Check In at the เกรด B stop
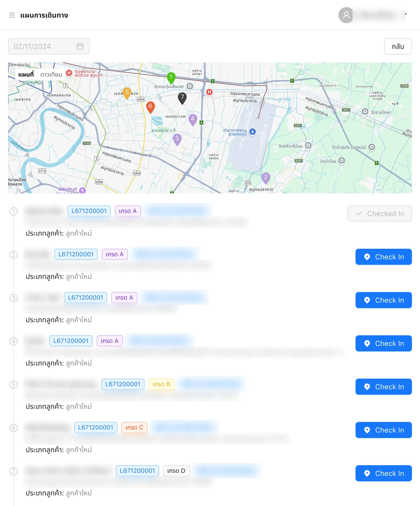The image size is (420, 506). pyautogui.click(x=383, y=387)
